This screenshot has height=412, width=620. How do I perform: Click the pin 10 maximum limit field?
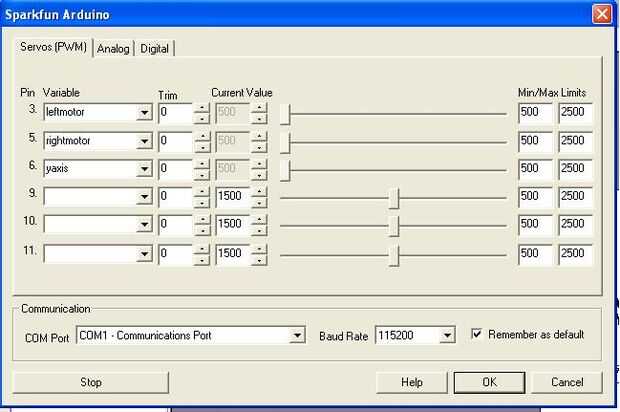click(576, 225)
